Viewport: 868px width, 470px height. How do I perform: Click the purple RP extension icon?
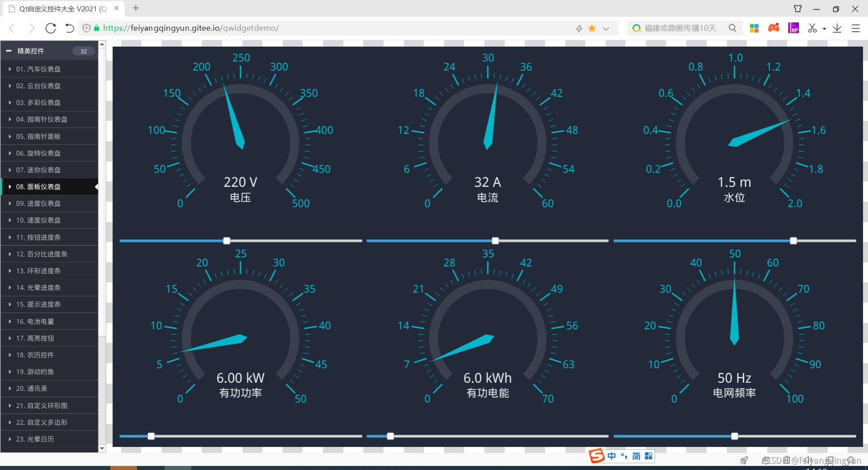click(x=793, y=28)
